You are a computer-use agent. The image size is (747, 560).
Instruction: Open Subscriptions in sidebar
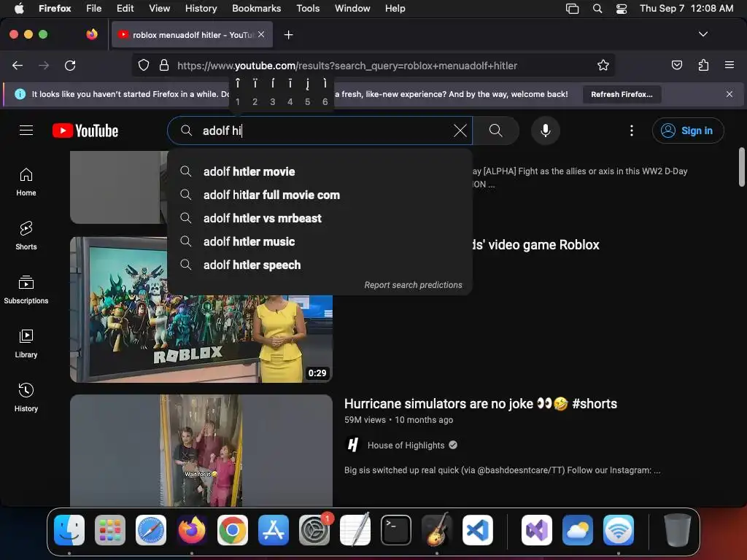pos(26,290)
